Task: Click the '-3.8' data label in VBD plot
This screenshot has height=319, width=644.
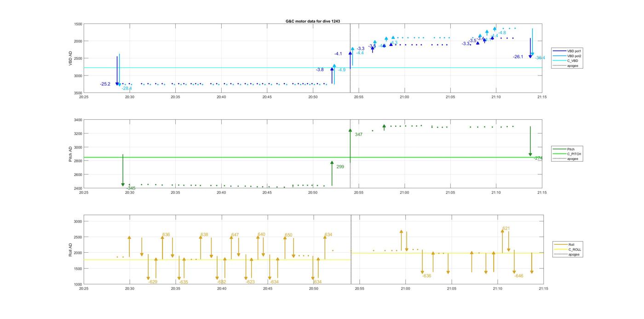Action: 320,70
